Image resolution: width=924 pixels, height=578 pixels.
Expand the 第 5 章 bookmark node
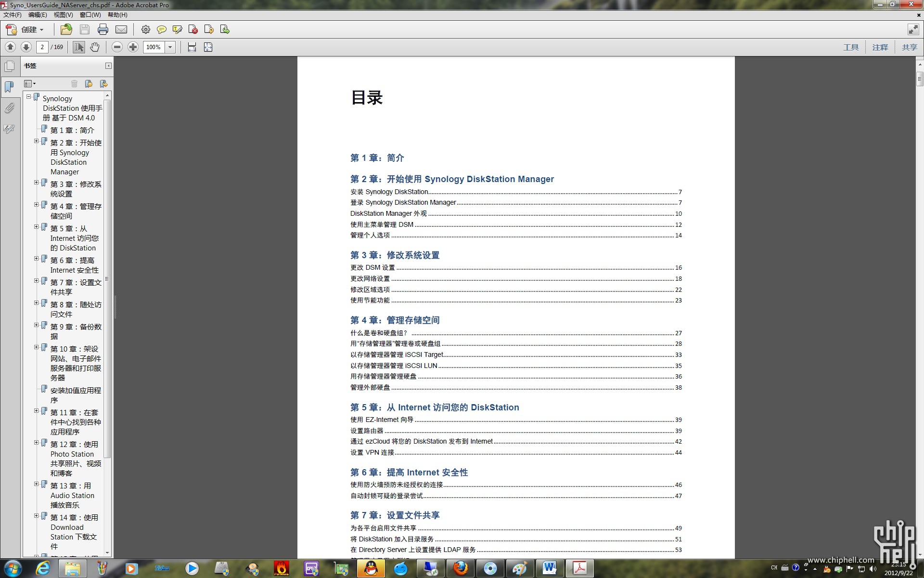coord(36,227)
